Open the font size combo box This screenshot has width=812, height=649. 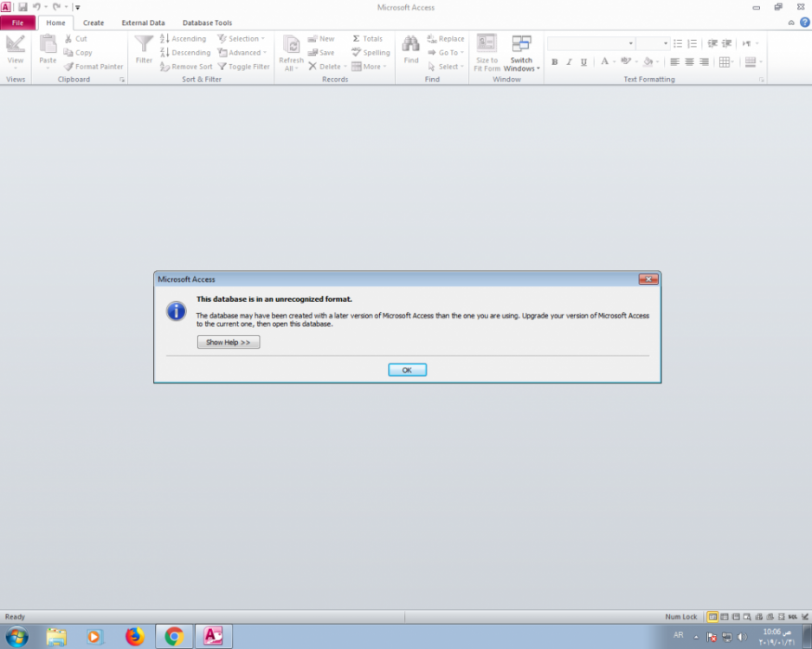(653, 43)
